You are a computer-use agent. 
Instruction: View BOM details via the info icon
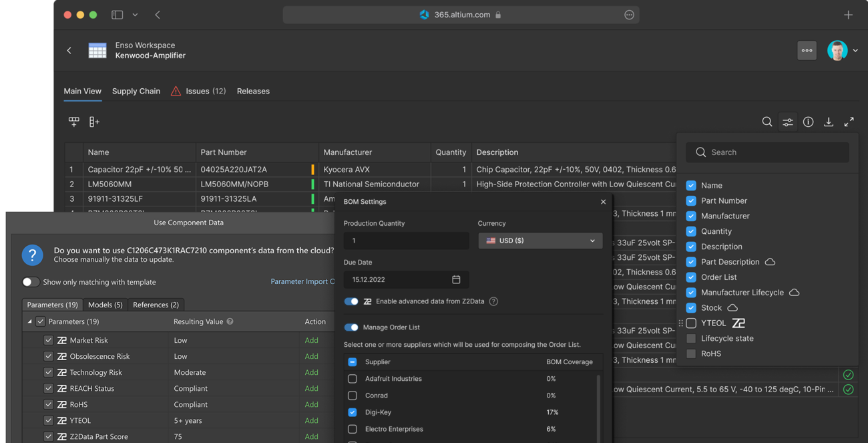(x=808, y=122)
